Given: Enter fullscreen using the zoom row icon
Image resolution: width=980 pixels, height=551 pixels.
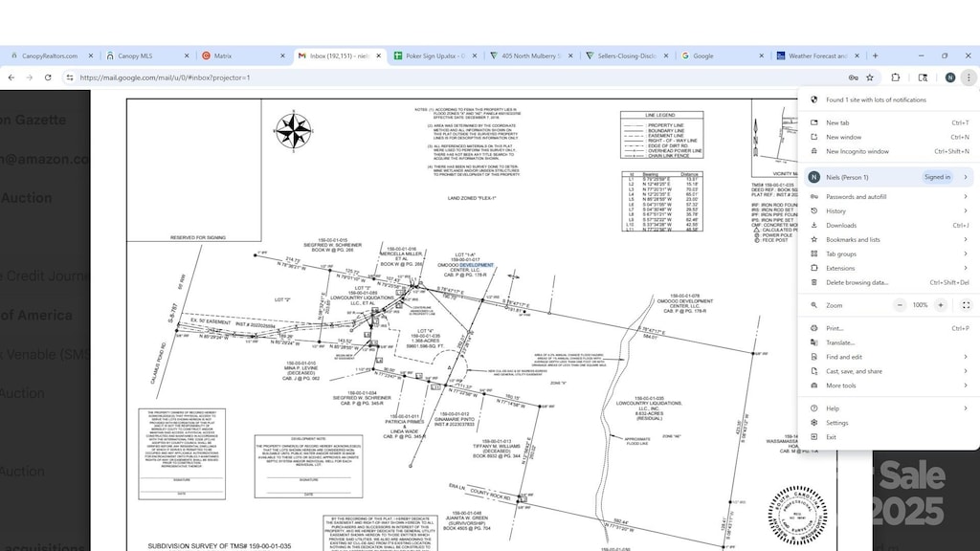Looking at the screenshot, I should pyautogui.click(x=966, y=305).
